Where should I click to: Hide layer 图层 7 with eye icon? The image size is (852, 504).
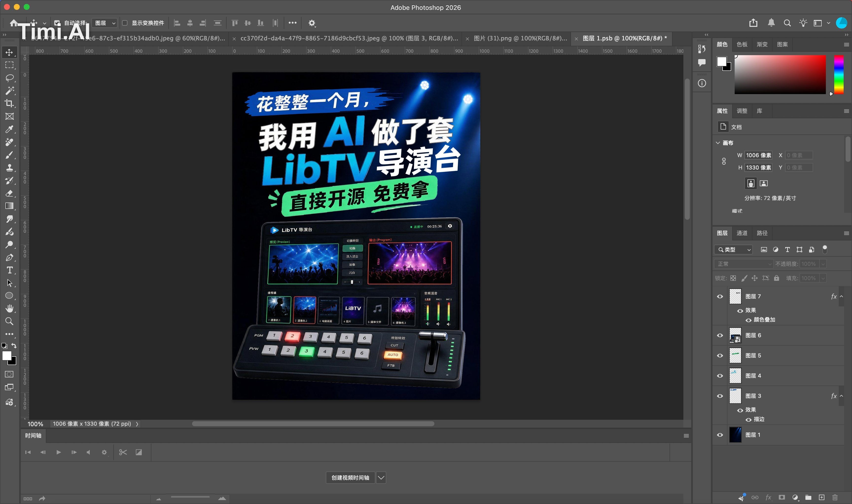point(720,297)
